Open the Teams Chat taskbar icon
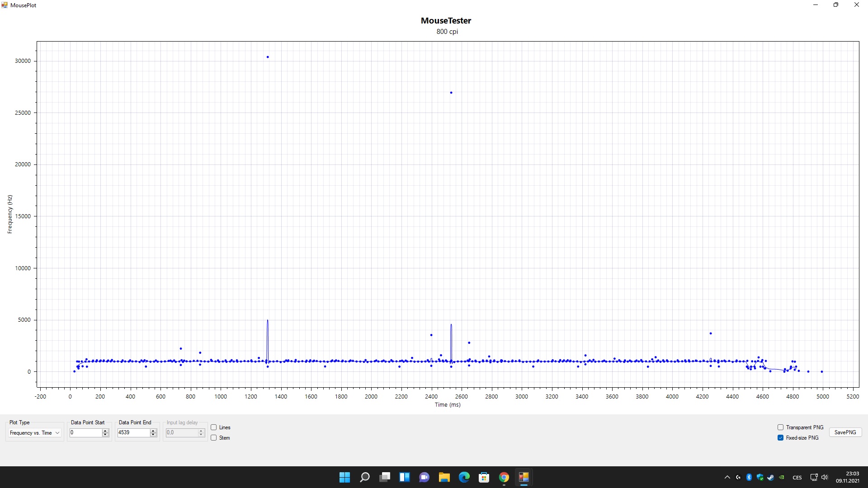The image size is (868, 488). coord(425,477)
